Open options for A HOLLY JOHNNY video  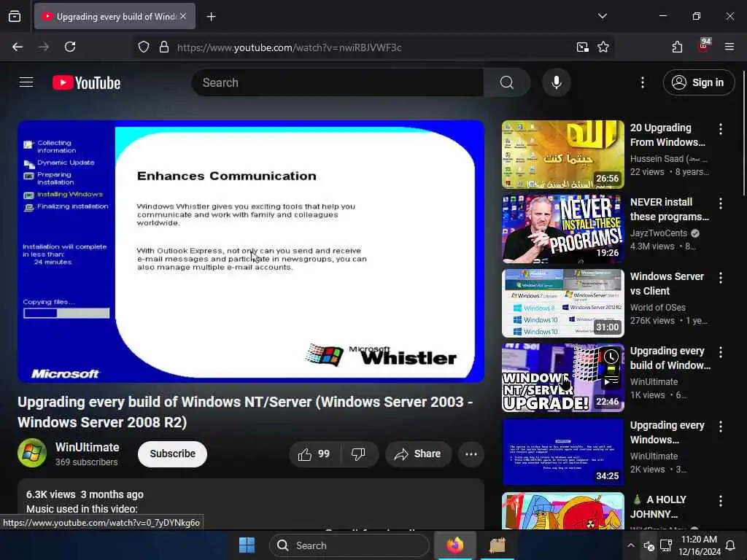[x=720, y=500]
